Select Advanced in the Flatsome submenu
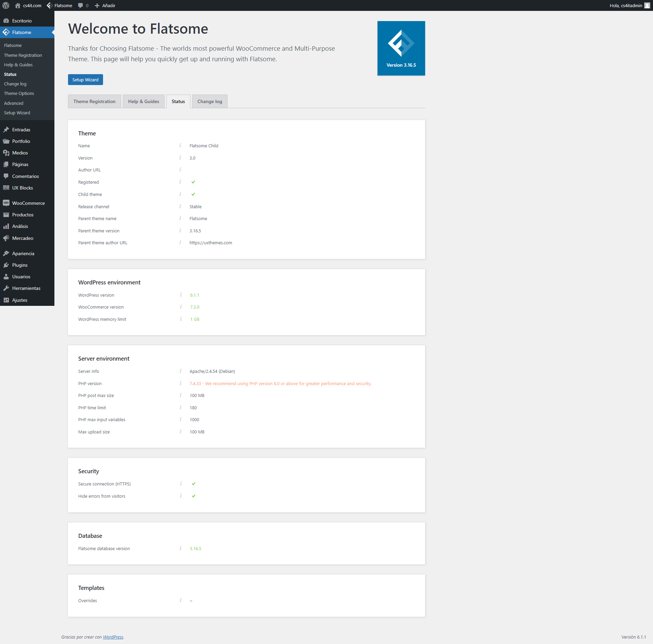 point(14,103)
